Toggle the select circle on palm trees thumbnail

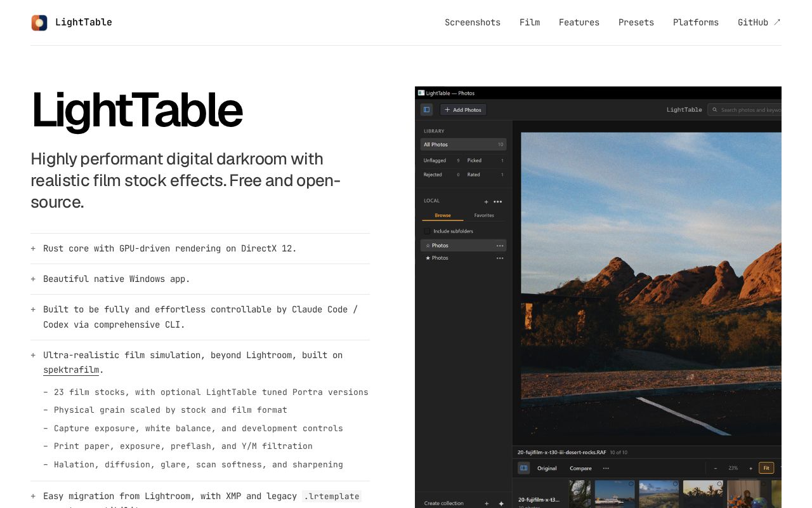[x=719, y=485]
